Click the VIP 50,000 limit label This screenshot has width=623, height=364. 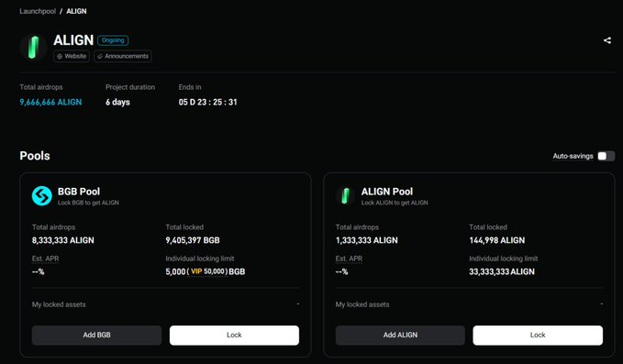click(x=207, y=271)
